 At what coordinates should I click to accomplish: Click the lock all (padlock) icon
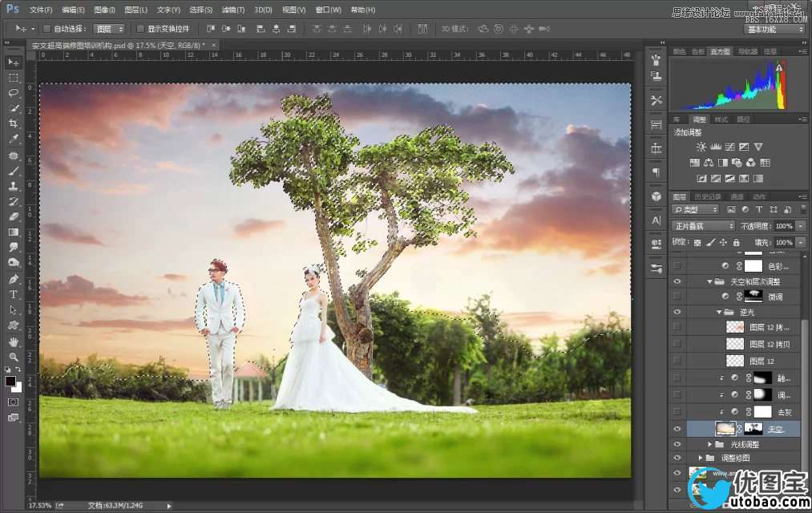(736, 242)
